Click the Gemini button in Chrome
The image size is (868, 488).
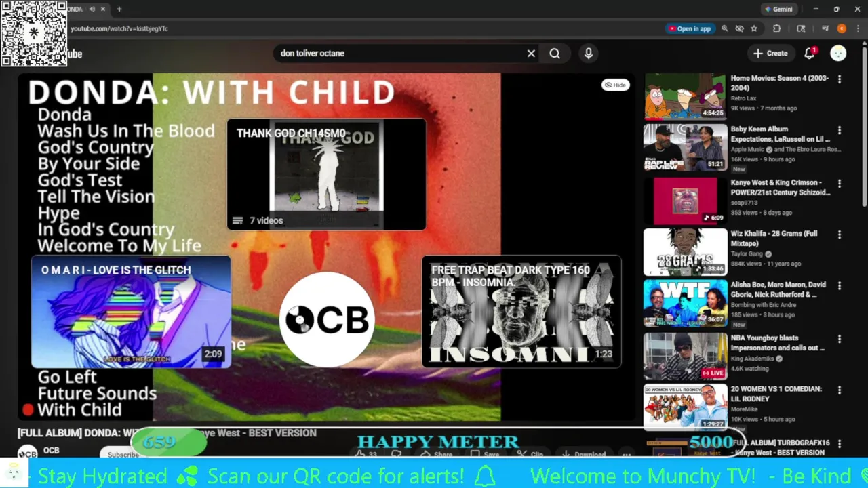pos(778,9)
